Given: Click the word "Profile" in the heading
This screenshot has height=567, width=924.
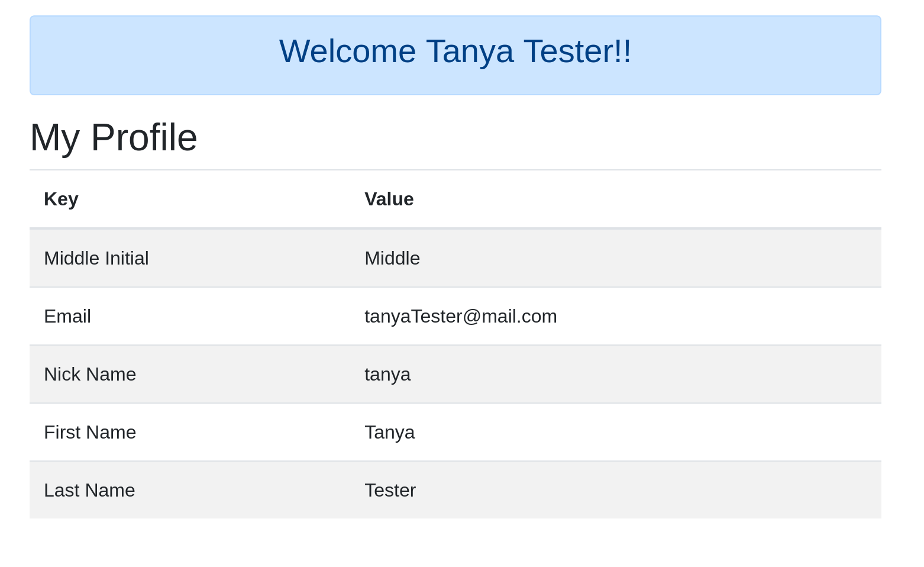Looking at the screenshot, I should tap(144, 138).
